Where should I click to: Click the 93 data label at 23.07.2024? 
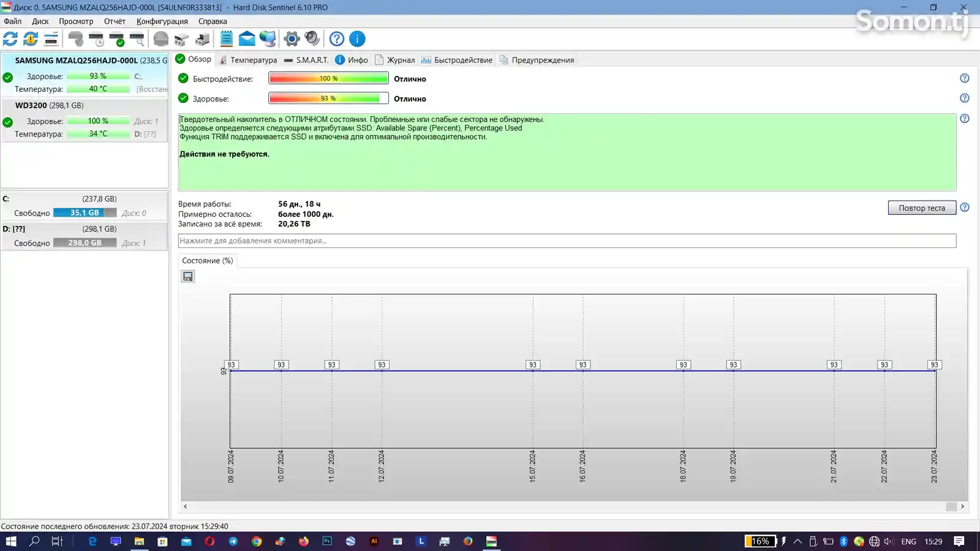935,364
